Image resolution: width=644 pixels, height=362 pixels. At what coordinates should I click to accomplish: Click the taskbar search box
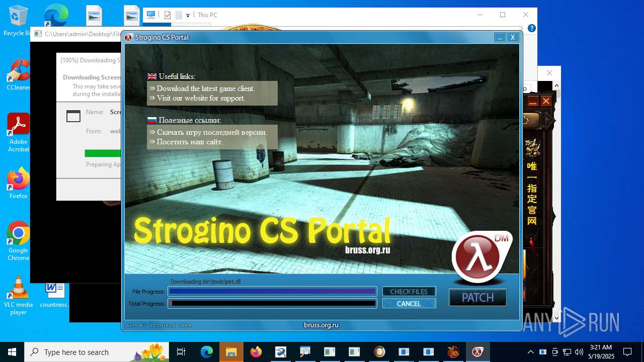coord(97,352)
